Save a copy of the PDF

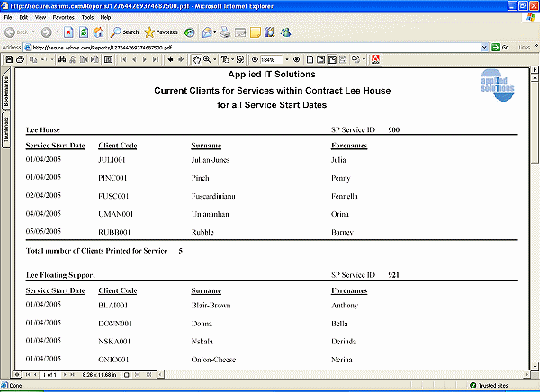[x=9, y=59]
